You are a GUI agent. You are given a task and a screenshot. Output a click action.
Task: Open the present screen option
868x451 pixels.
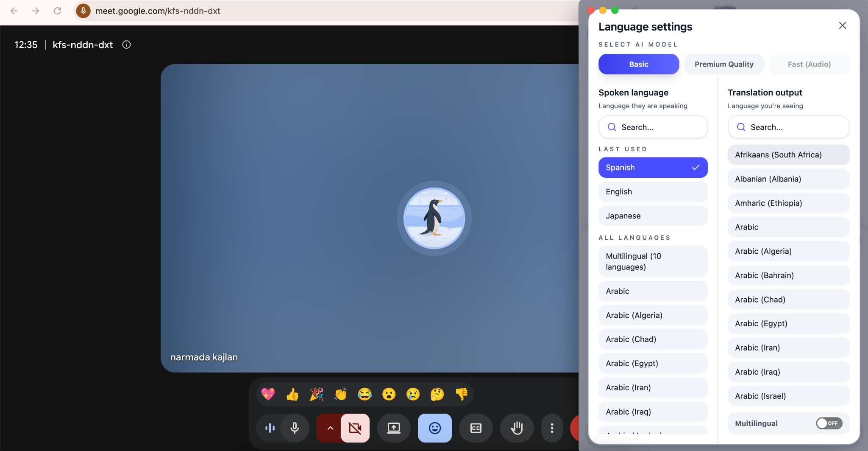coord(394,428)
